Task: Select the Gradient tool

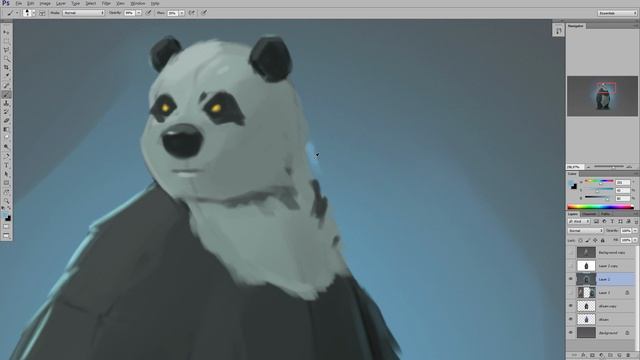Action: click(6, 129)
